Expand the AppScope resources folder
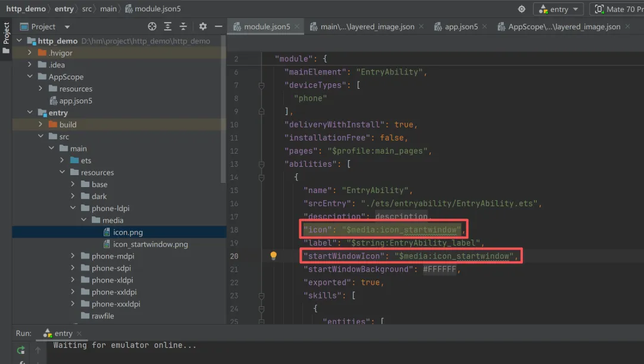Screen dimensions: 644x364 (x=41, y=88)
